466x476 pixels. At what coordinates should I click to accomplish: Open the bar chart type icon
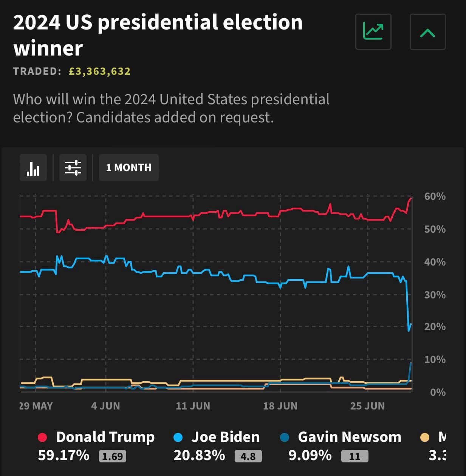(x=33, y=168)
